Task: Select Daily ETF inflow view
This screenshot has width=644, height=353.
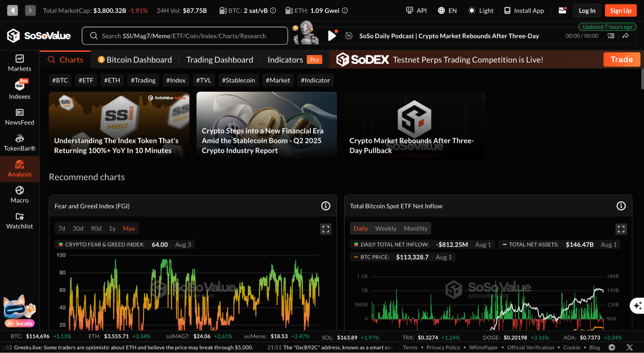Action: coord(361,228)
